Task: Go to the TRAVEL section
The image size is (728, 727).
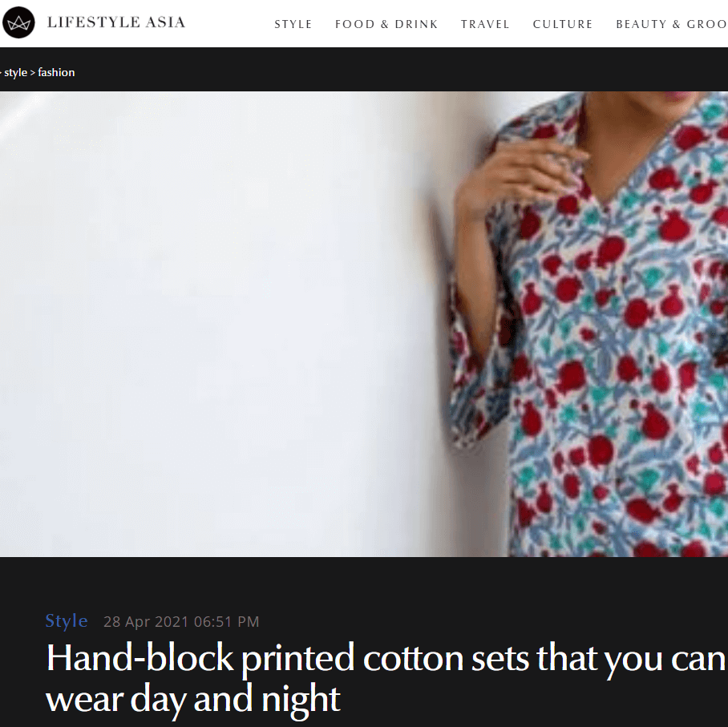Action: 485,24
